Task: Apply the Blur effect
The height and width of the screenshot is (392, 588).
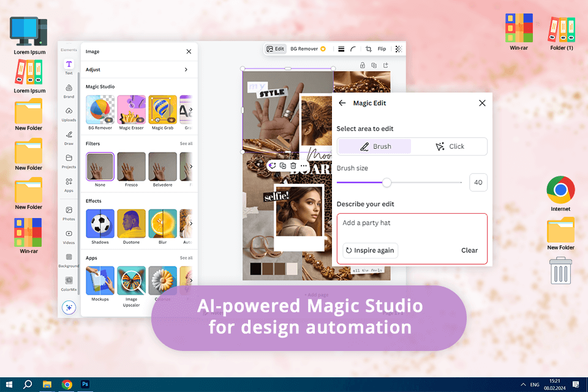Action: 163,227
